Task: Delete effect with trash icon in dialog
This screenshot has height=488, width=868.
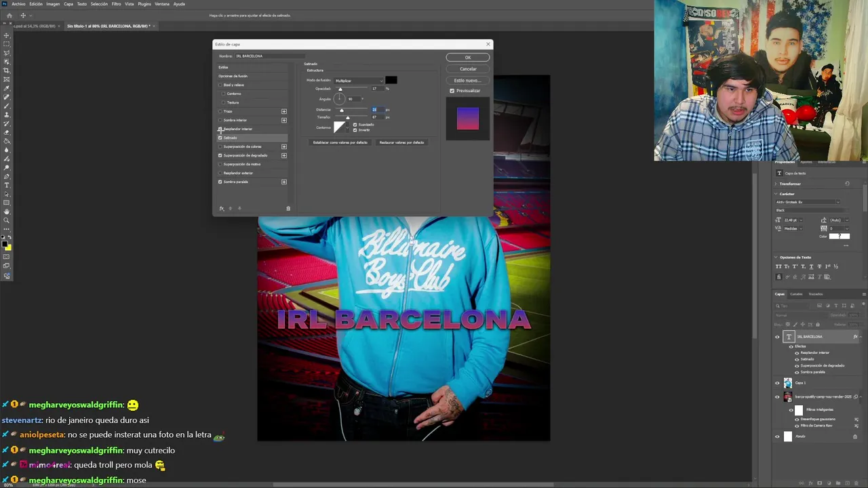Action: (288, 208)
